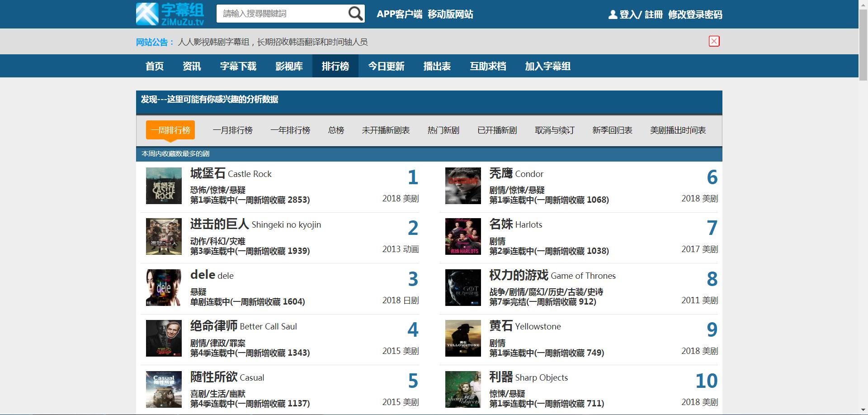Select the 一周排行榜 tab
Viewport: 868px width, 415px height.
click(x=170, y=130)
